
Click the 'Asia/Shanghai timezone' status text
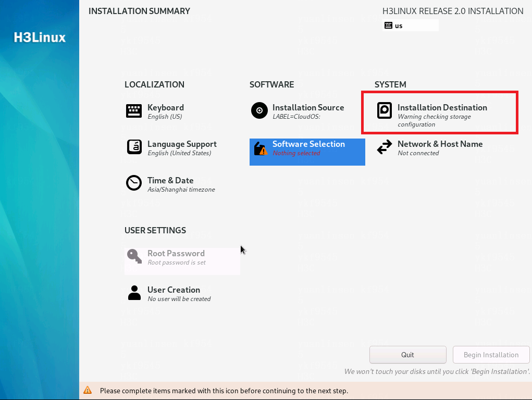pos(181,189)
